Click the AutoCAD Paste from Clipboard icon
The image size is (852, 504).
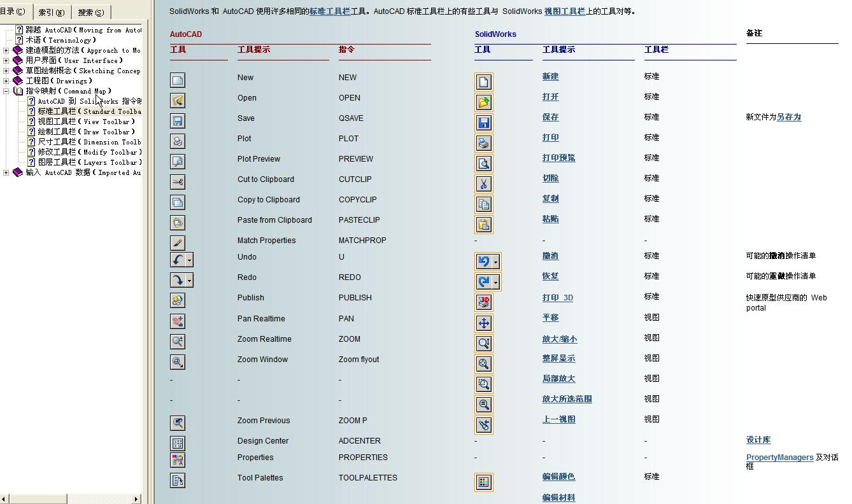[x=178, y=223]
